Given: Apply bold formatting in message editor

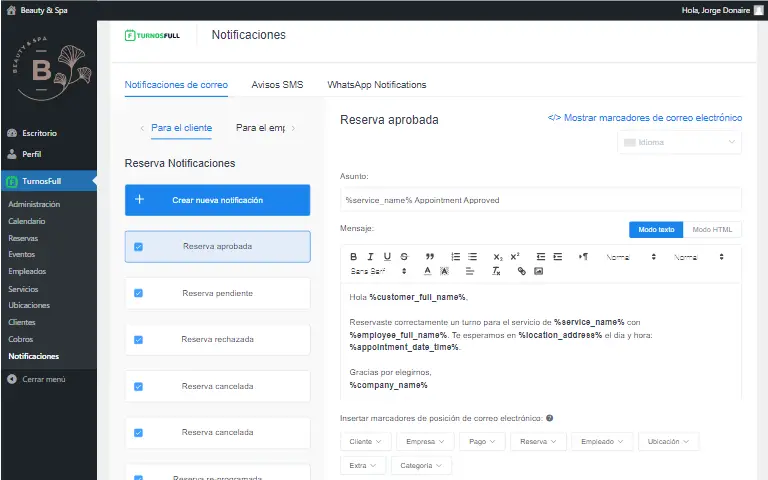Looking at the screenshot, I should pos(354,257).
